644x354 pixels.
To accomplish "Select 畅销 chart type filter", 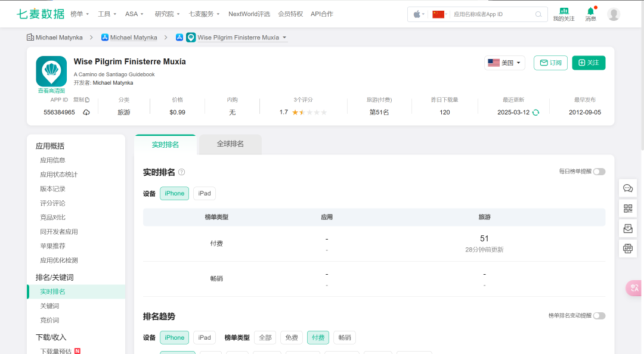I will point(345,337).
